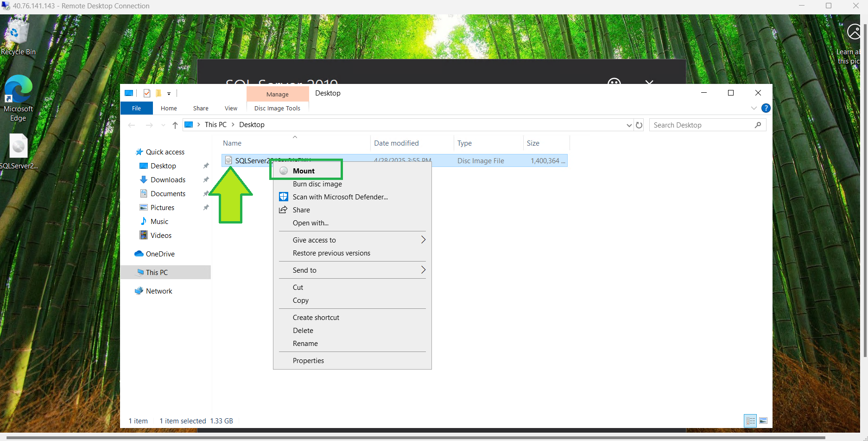
Task: Switch to the View ribbon tab
Action: [231, 108]
